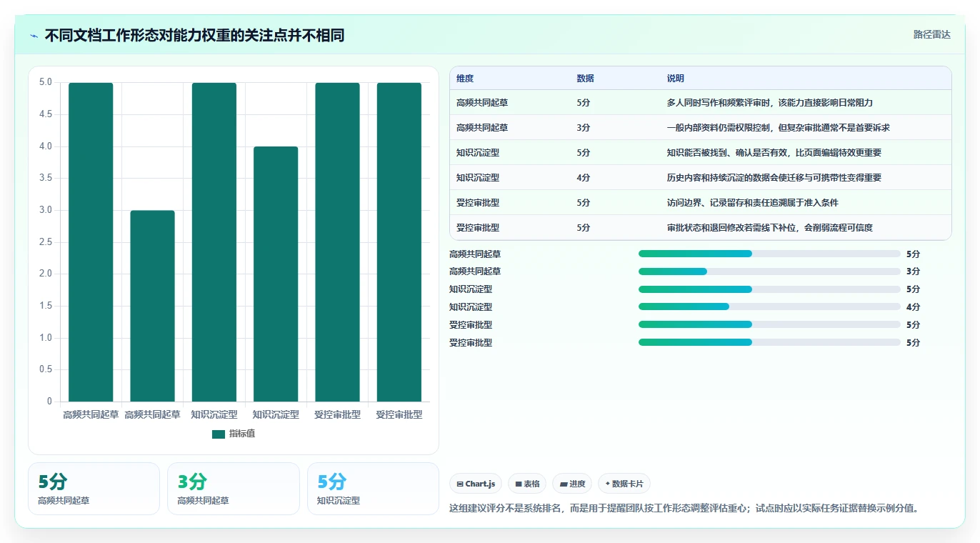Toggle the 指标值 legend entry
980x543 pixels.
[x=234, y=434]
